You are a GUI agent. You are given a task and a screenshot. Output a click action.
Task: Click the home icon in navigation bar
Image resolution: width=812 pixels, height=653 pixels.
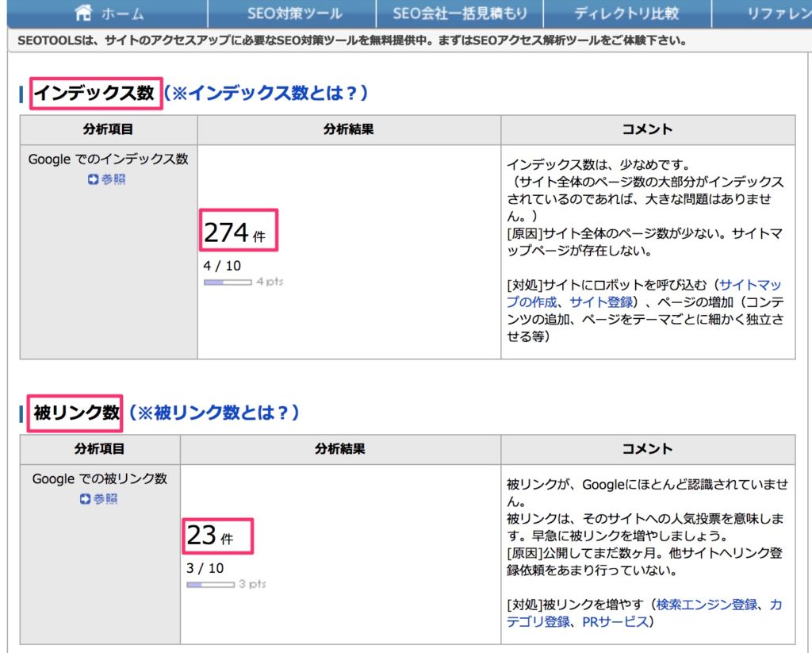84,13
